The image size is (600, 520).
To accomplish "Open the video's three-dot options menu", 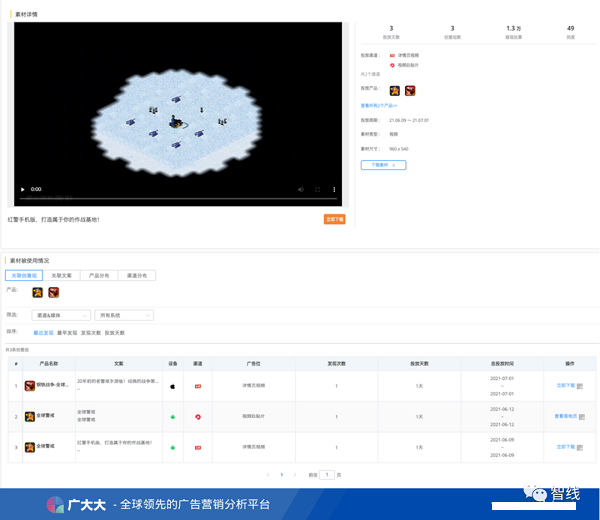I will [x=334, y=189].
